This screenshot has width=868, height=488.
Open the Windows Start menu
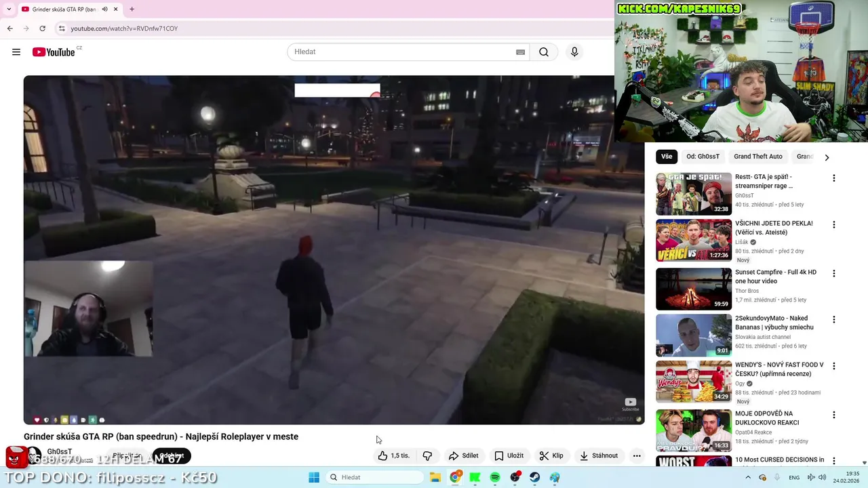[314, 477]
